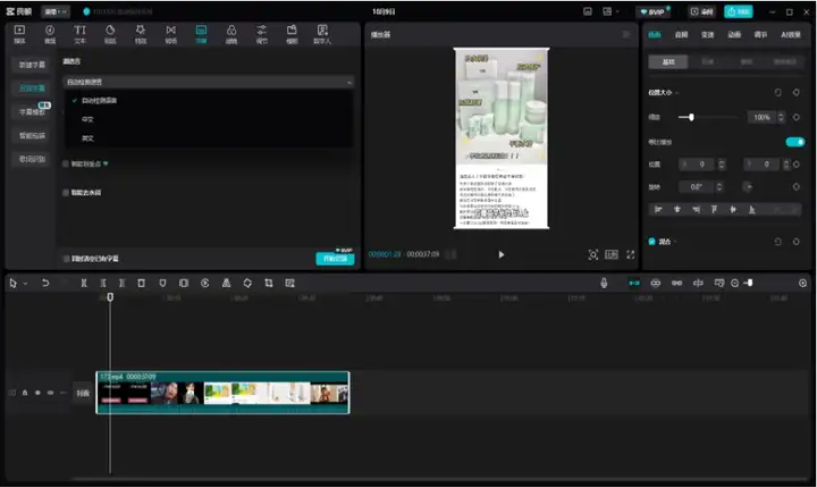The height and width of the screenshot is (487, 817).
Task: Play the video preview
Action: click(x=501, y=255)
